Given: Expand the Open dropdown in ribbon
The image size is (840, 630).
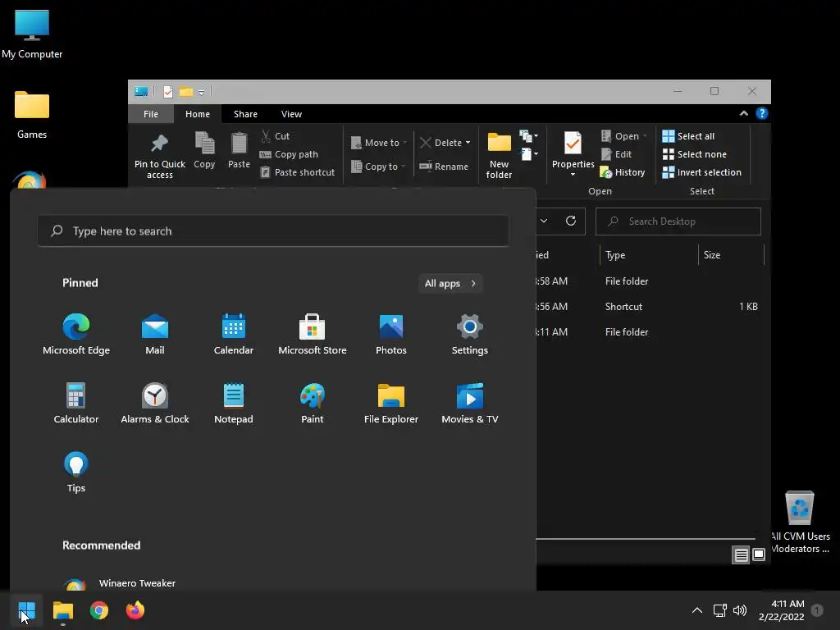Looking at the screenshot, I should [645, 136].
